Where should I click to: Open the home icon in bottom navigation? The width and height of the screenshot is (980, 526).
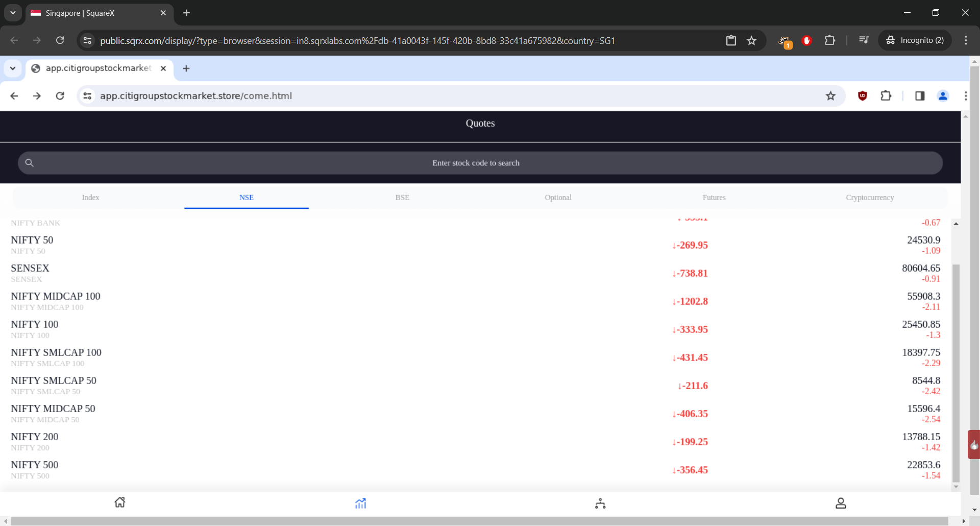coord(120,503)
